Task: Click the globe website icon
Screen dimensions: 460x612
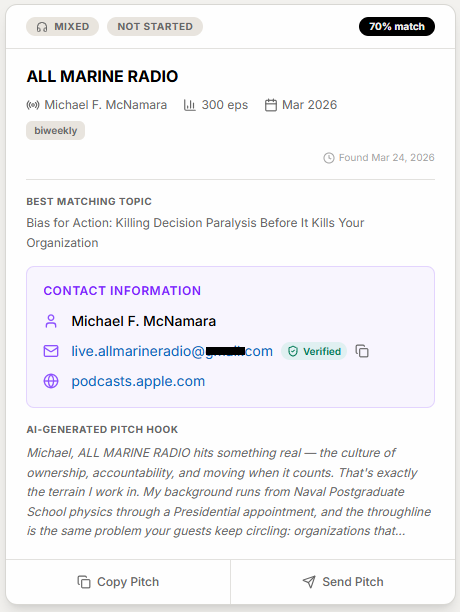Action: pos(51,381)
